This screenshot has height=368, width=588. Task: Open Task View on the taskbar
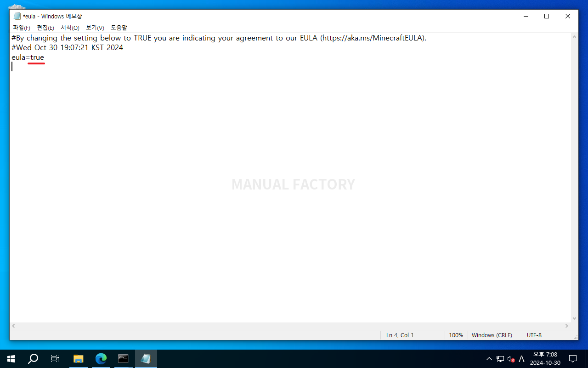(x=55, y=359)
